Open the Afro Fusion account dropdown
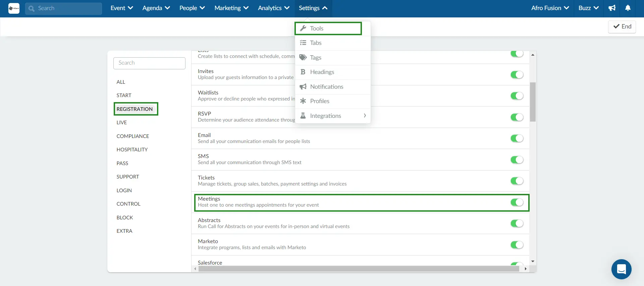Viewport: 644px width, 286px height. [x=550, y=8]
